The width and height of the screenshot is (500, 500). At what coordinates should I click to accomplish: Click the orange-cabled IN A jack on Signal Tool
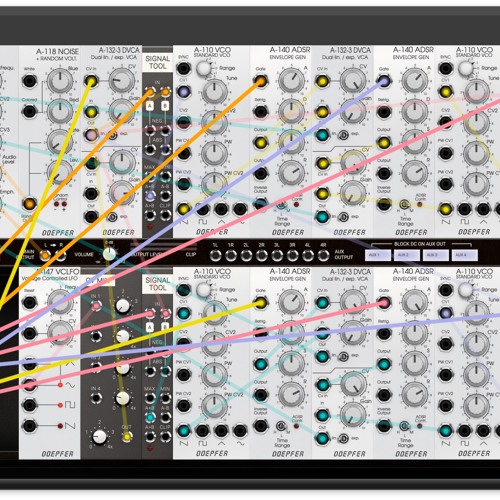150,92
